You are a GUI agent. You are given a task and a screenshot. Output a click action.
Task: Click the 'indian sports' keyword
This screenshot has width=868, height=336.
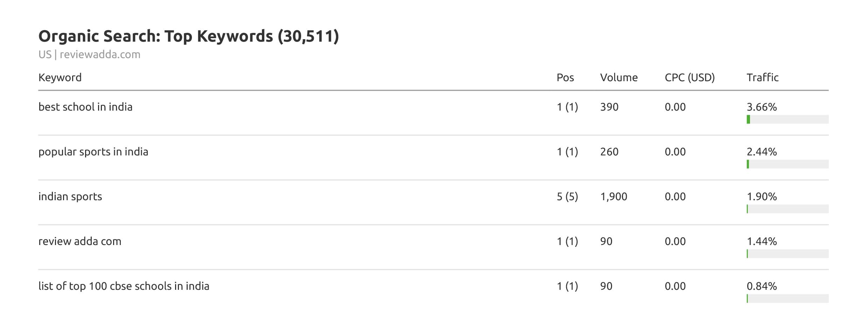tap(70, 196)
